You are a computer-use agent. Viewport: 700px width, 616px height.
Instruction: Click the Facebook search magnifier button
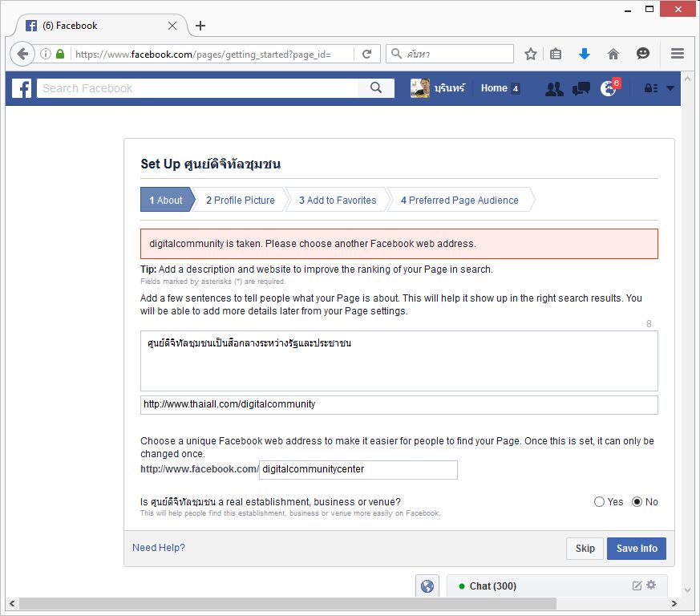[376, 88]
